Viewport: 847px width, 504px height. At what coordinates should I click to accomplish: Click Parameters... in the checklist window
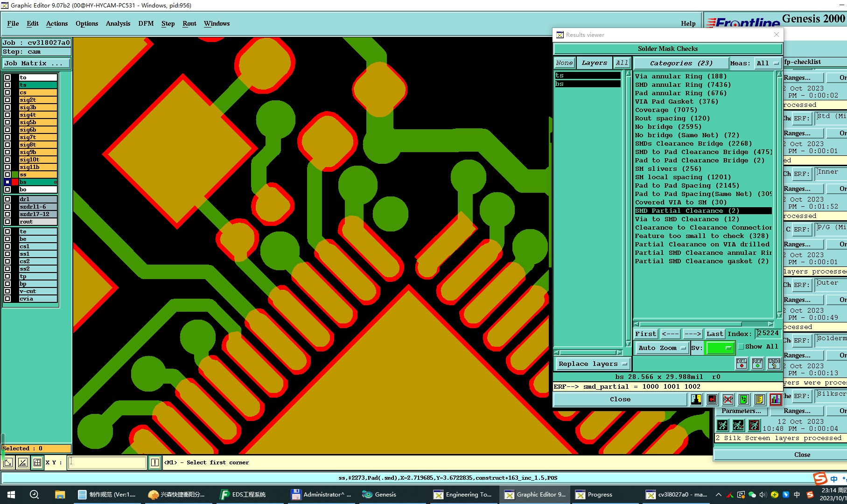click(741, 411)
